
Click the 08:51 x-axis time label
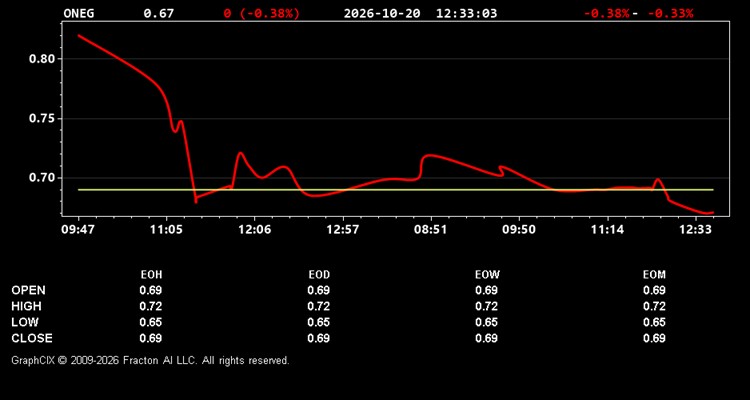pos(430,229)
